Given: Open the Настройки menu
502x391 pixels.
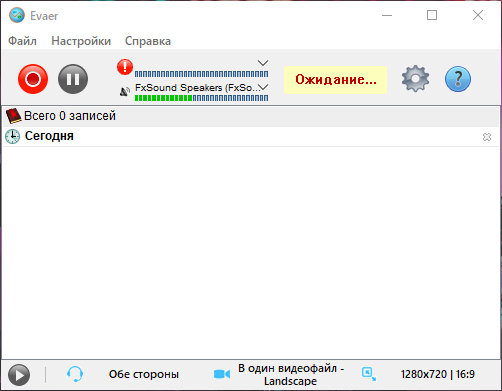Looking at the screenshot, I should 81,41.
